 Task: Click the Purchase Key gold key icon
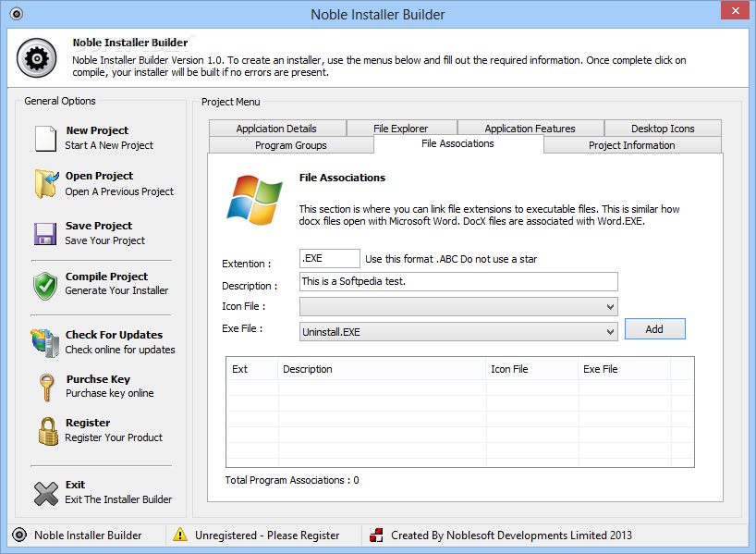click(x=46, y=387)
